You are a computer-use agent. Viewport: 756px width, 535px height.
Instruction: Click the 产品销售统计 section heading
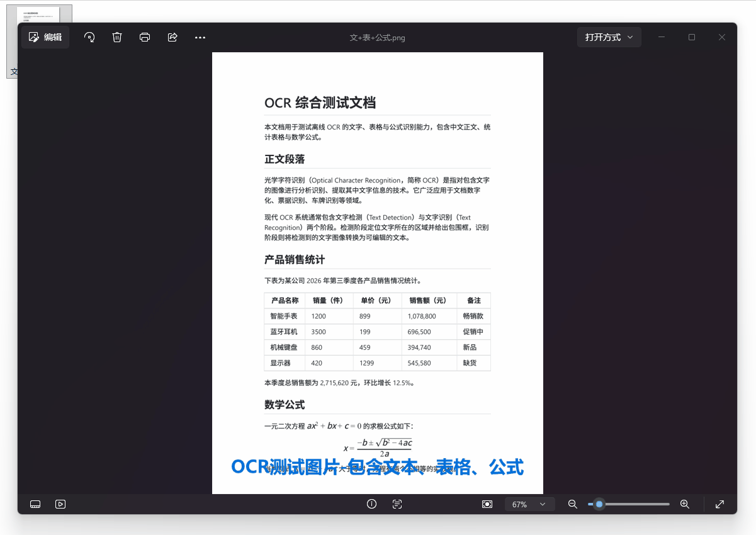tap(295, 260)
